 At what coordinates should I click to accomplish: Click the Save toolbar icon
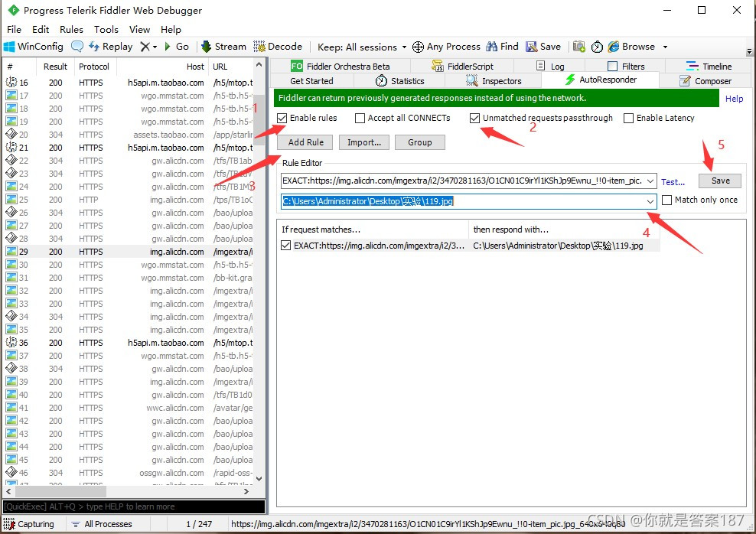click(543, 47)
